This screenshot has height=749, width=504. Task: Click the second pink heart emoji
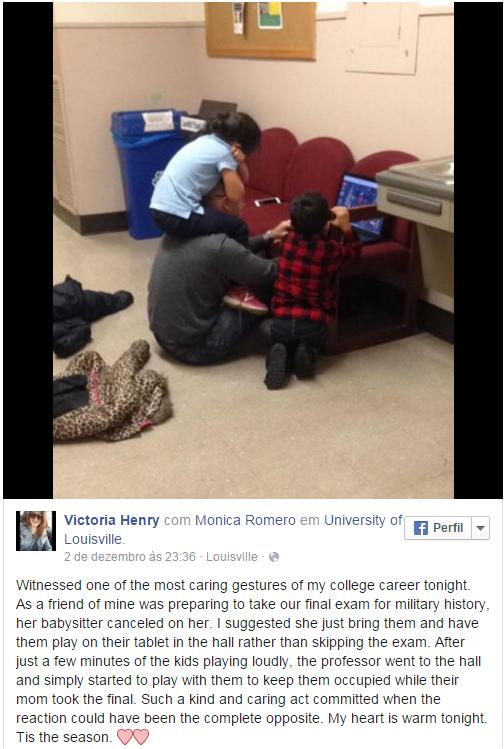[x=141, y=737]
